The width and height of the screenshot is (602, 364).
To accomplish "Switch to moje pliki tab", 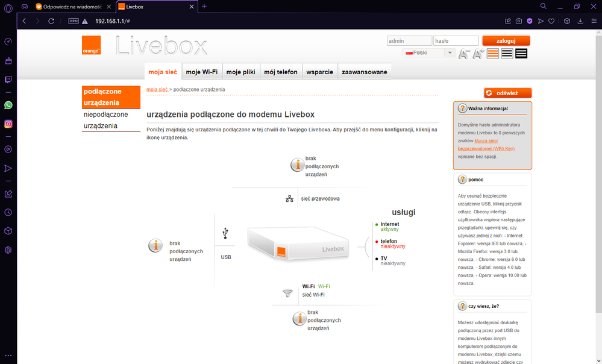I will (x=240, y=72).
